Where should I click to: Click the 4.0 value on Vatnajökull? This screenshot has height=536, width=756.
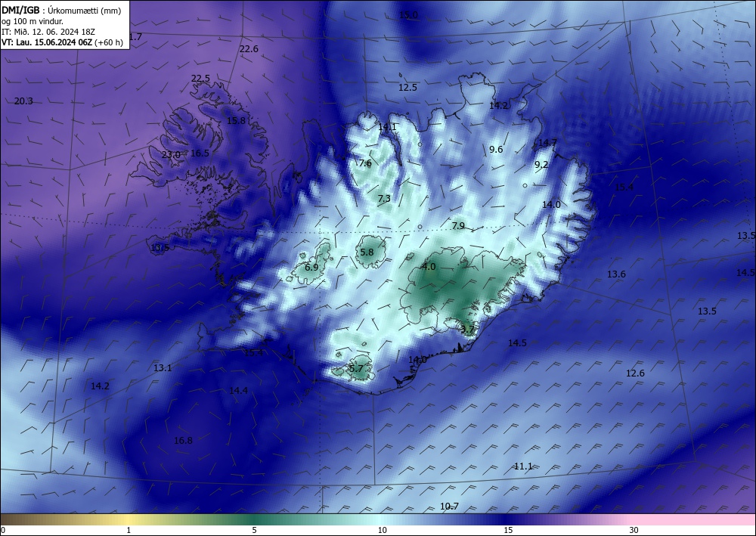(x=429, y=267)
